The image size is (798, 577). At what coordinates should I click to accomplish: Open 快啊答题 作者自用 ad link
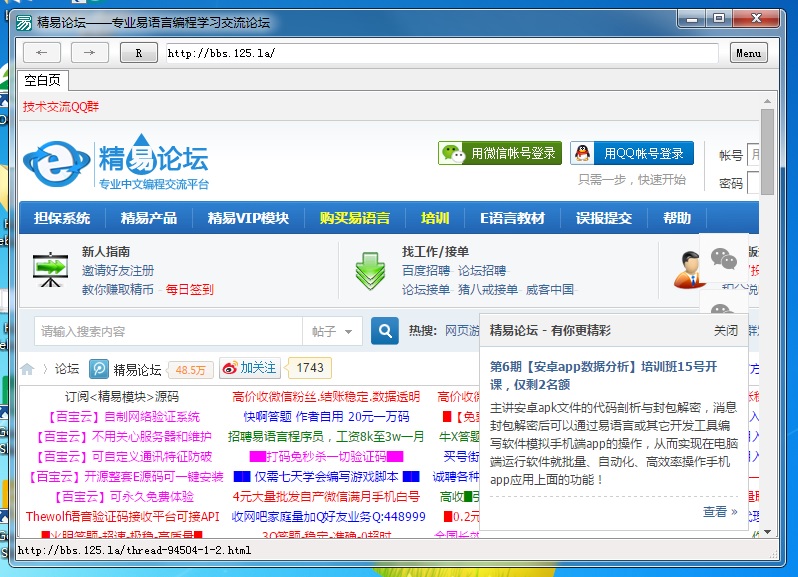coord(326,417)
